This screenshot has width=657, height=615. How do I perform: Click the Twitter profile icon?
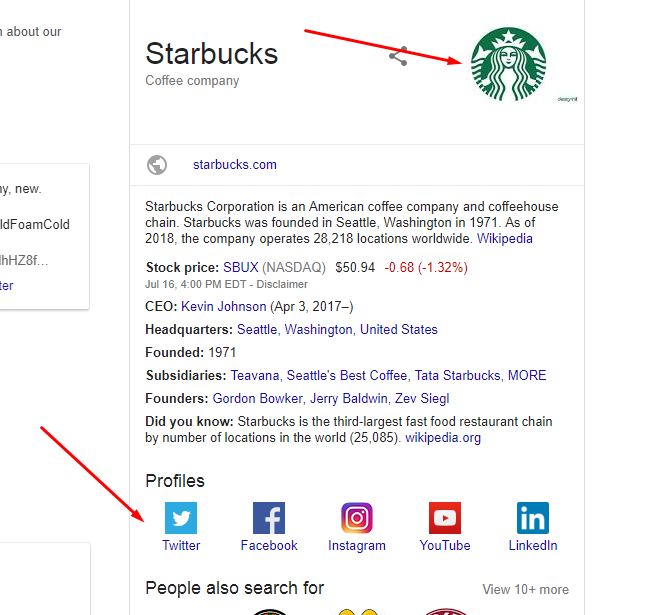(181, 518)
